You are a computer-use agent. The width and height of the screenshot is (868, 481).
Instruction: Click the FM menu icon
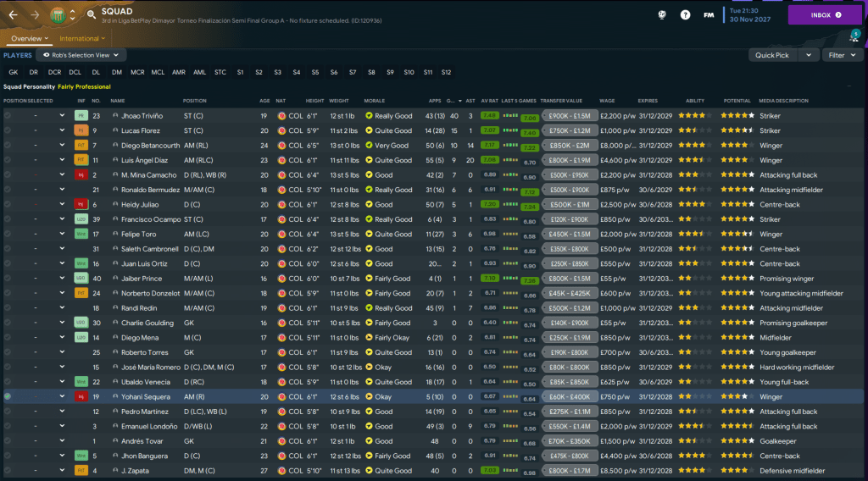tap(709, 14)
